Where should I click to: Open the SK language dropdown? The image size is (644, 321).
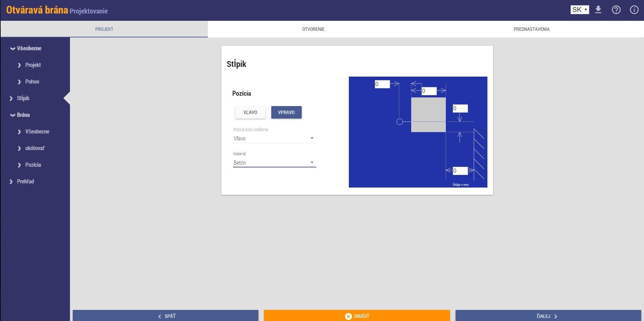click(x=580, y=10)
